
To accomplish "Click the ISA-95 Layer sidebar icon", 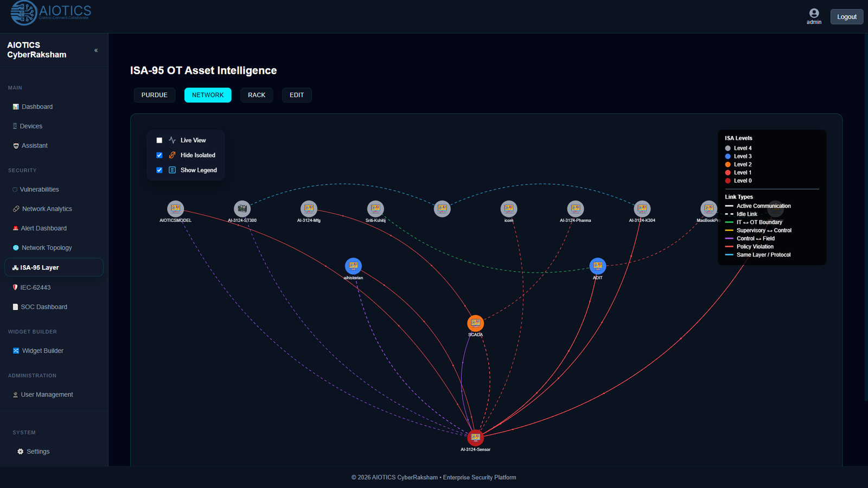I will coord(15,268).
